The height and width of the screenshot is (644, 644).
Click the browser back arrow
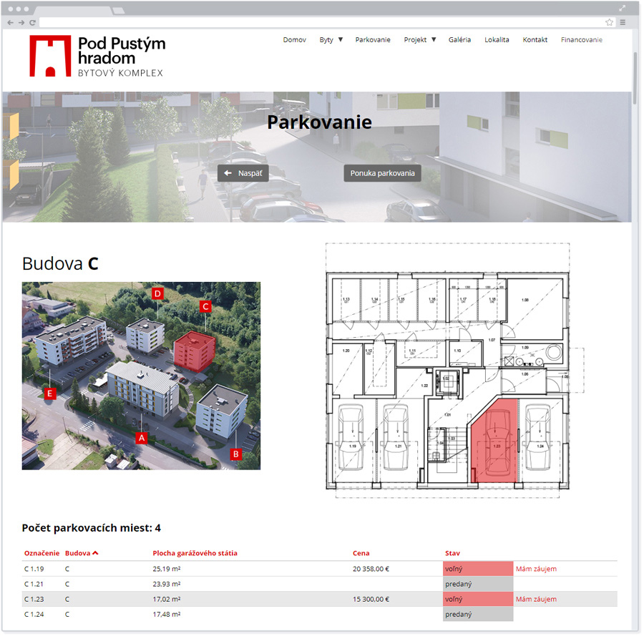coord(10,22)
